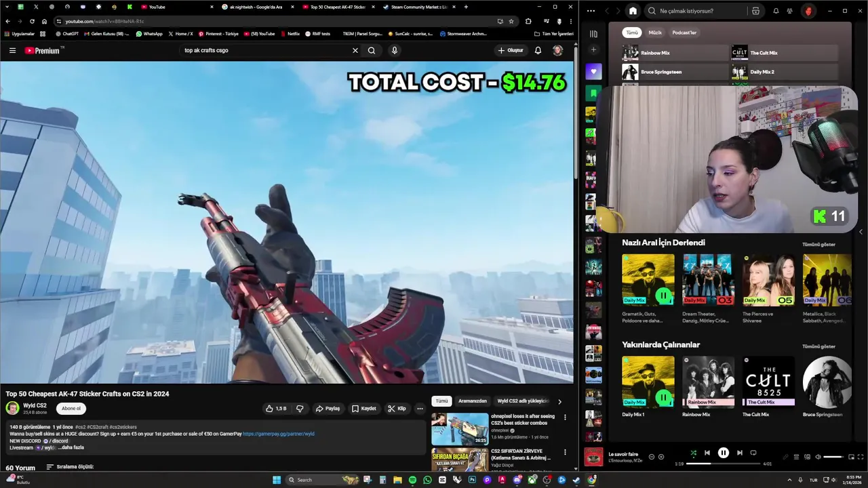The height and width of the screenshot is (488, 868).
Task: Show all for Nazlı Aral İçin Derlendi
Action: click(818, 244)
